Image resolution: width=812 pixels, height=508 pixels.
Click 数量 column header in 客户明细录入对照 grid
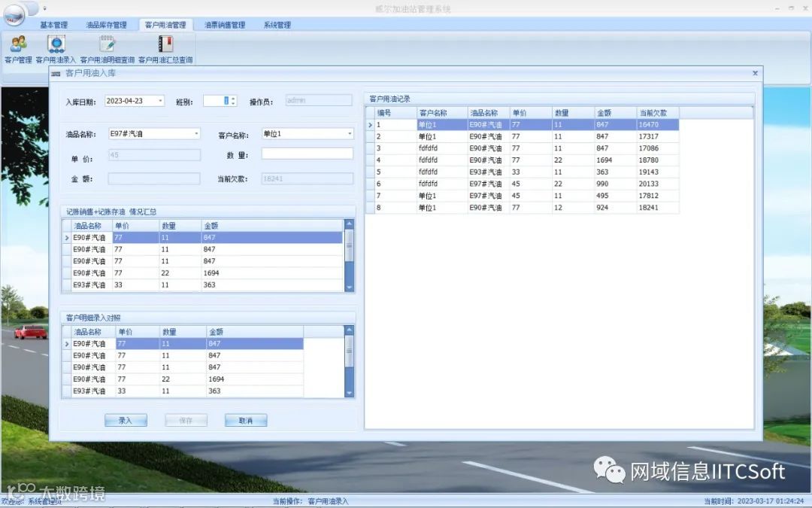(183, 332)
